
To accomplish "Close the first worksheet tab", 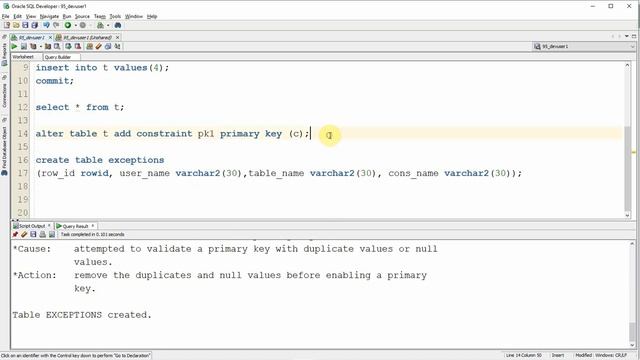I will (x=50, y=37).
